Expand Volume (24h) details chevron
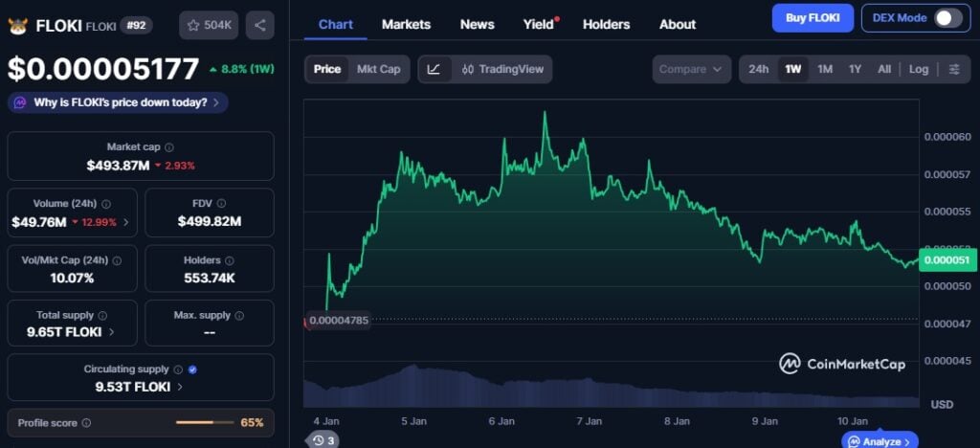This screenshot has width=980, height=448. 125,222
